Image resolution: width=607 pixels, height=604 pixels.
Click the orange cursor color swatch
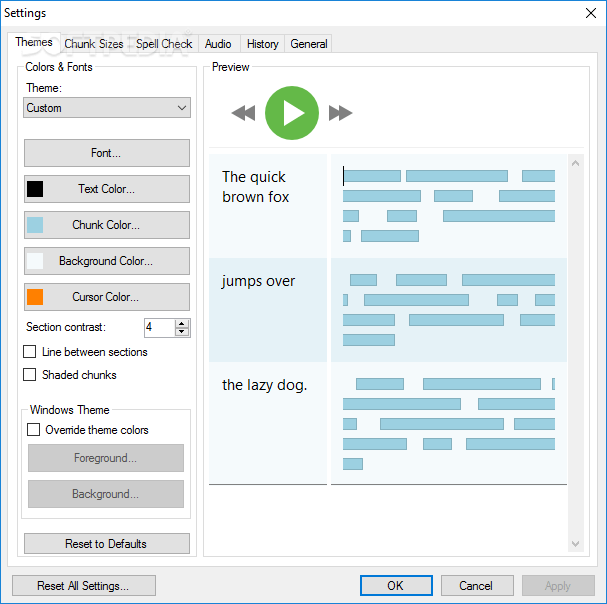tap(35, 297)
